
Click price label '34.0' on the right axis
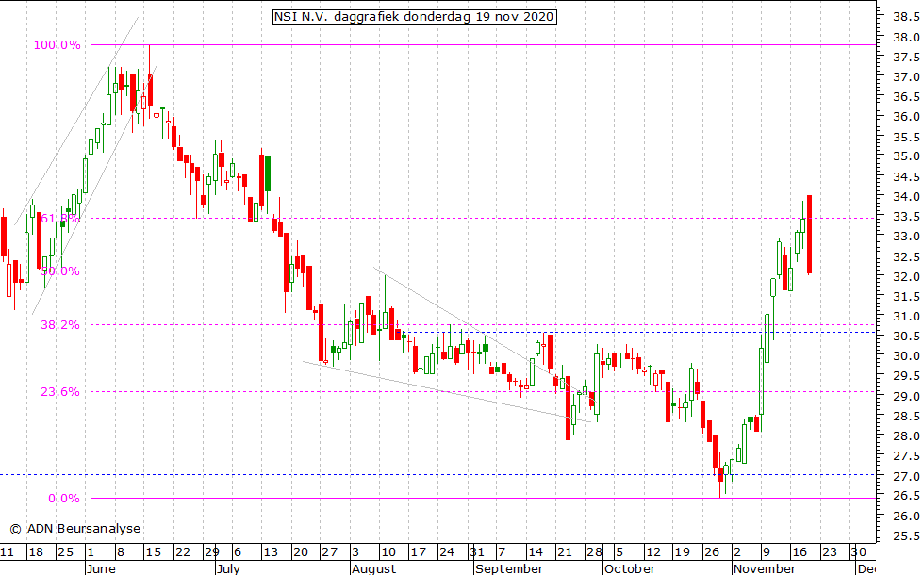point(906,197)
